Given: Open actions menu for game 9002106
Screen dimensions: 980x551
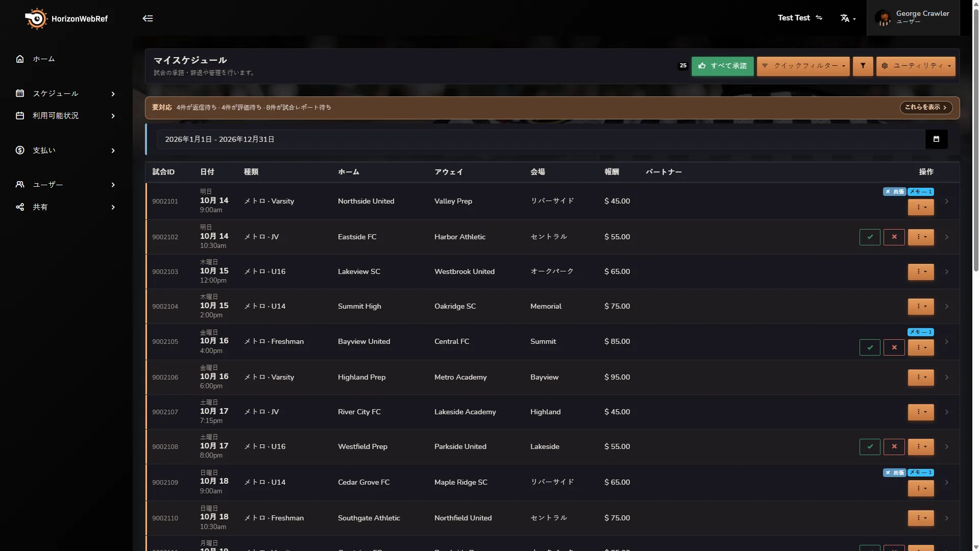Looking at the screenshot, I should 921,378.
